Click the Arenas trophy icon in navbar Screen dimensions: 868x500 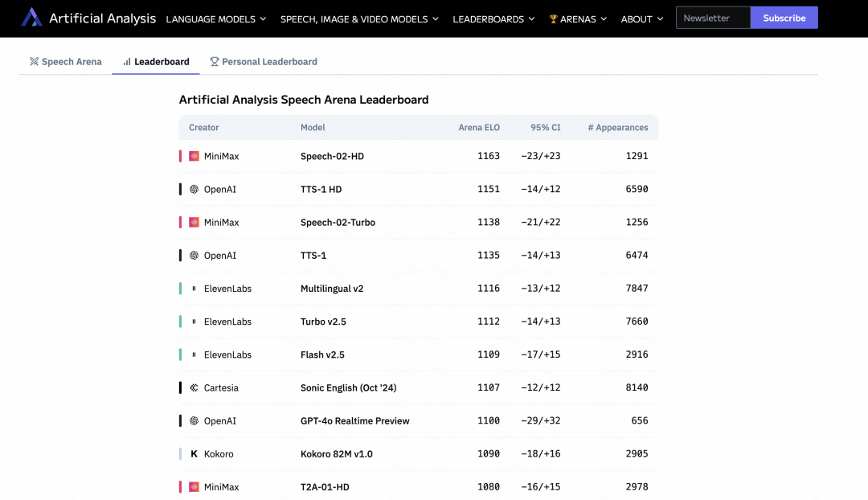pos(553,18)
